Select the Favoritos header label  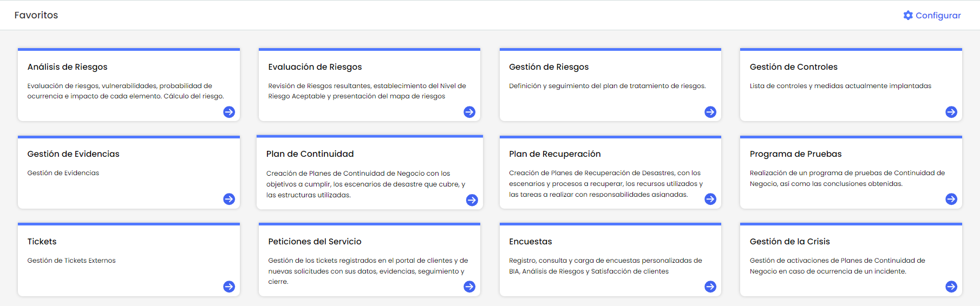point(36,15)
